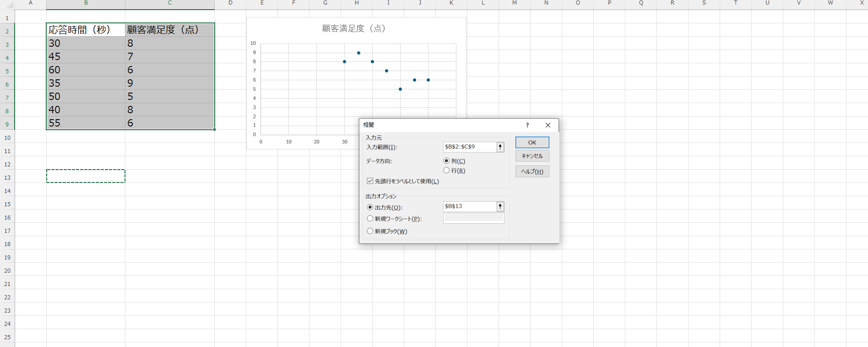Viewport: 868px width, 347px height.
Task: Select column W header
Action: (x=830, y=3)
